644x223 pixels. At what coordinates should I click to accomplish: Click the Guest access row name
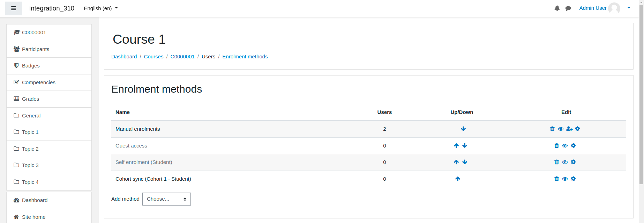(131, 146)
